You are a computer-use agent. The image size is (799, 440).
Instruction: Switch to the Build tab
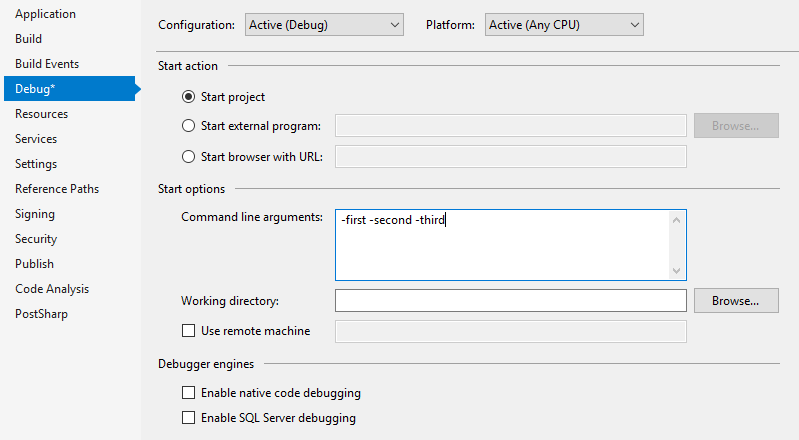[29, 39]
